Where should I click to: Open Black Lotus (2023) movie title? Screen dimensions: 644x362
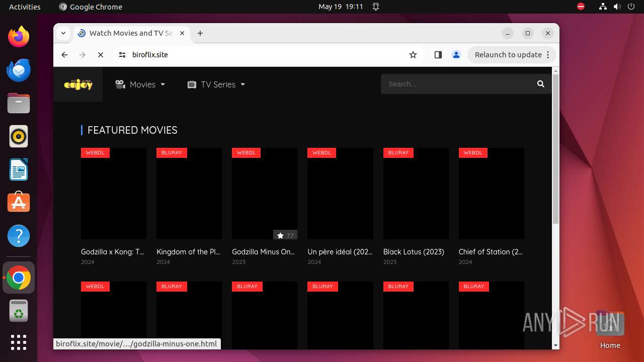414,252
